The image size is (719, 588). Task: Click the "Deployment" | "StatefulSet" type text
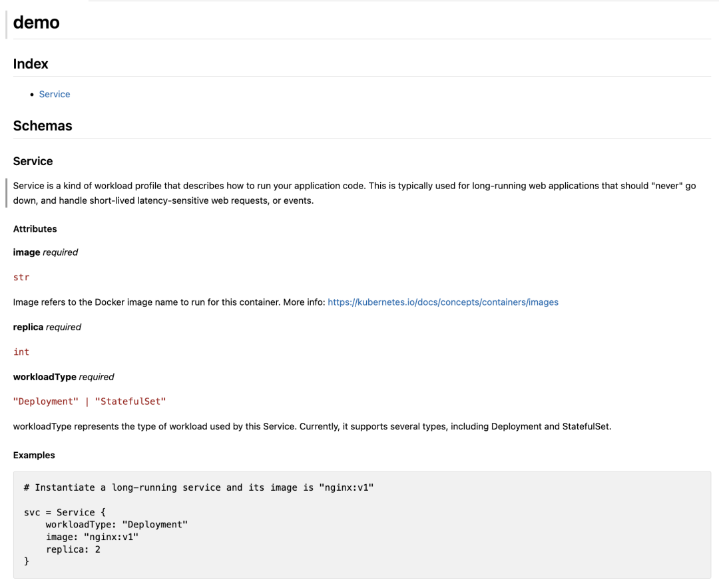click(89, 402)
